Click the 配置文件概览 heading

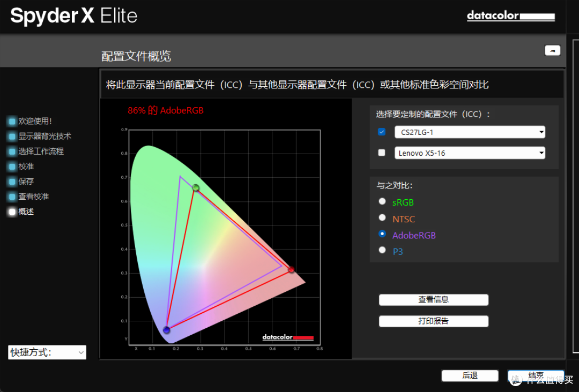[136, 56]
